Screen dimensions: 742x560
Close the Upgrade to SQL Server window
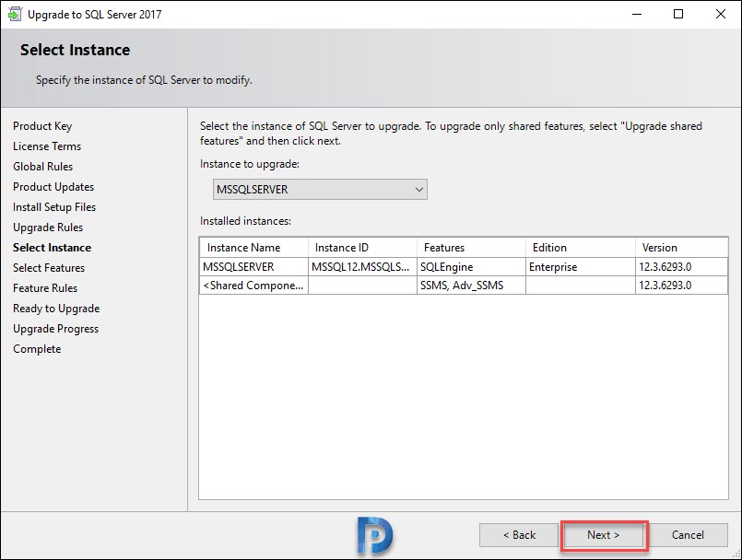click(x=720, y=14)
